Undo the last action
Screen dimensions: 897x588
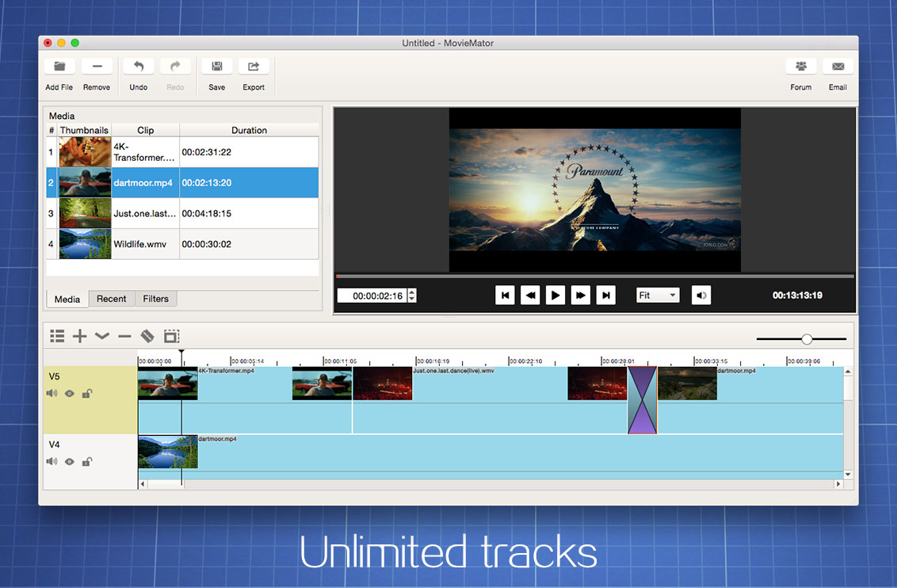[139, 67]
